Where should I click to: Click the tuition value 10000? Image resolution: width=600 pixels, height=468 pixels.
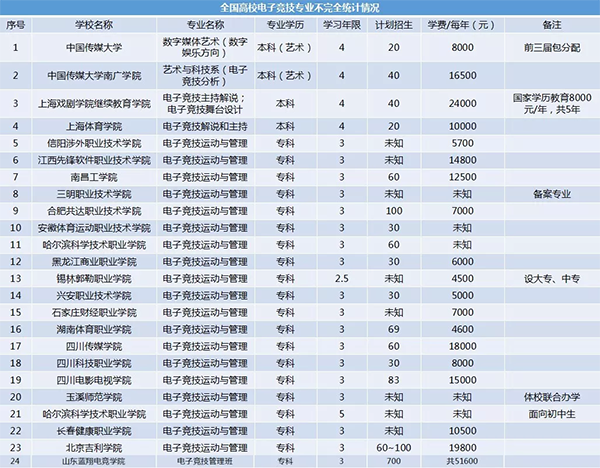click(x=462, y=126)
